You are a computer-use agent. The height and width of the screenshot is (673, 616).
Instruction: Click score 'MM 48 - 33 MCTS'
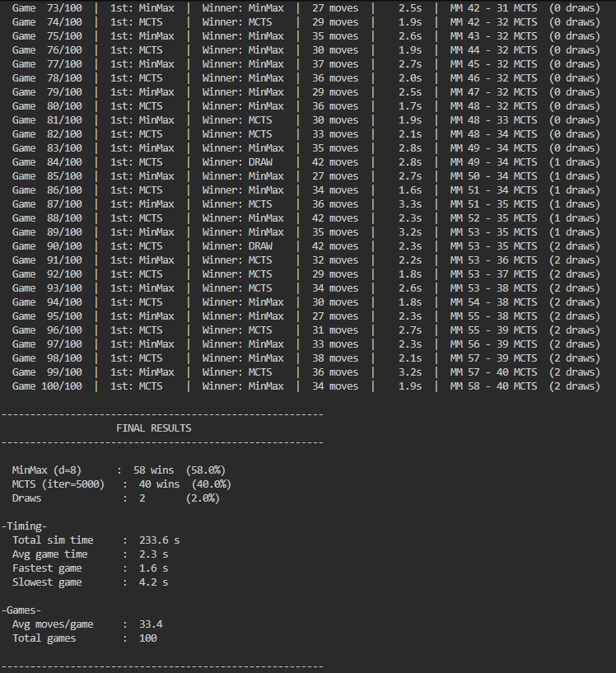click(493, 120)
